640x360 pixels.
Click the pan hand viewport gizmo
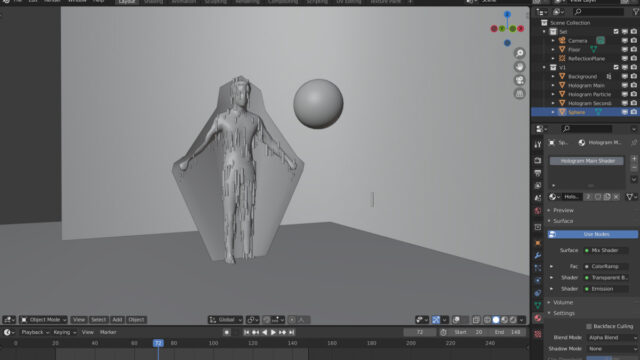coord(519,67)
